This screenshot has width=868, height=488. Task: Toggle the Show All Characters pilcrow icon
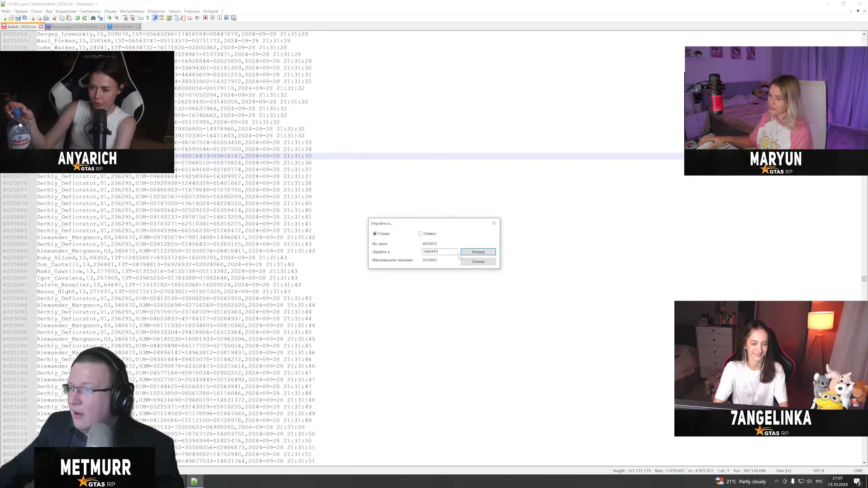pos(147,18)
